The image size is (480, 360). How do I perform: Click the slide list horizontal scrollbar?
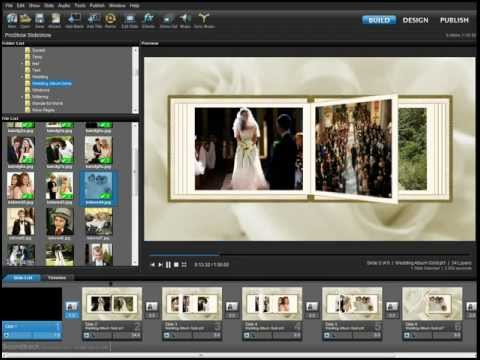click(x=240, y=355)
